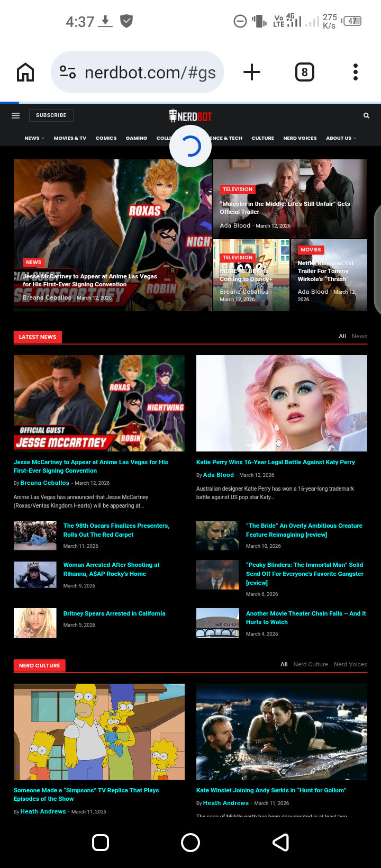The height and width of the screenshot is (868, 381).
Task: Expand the NEWS menu dropdown
Action: tap(34, 138)
